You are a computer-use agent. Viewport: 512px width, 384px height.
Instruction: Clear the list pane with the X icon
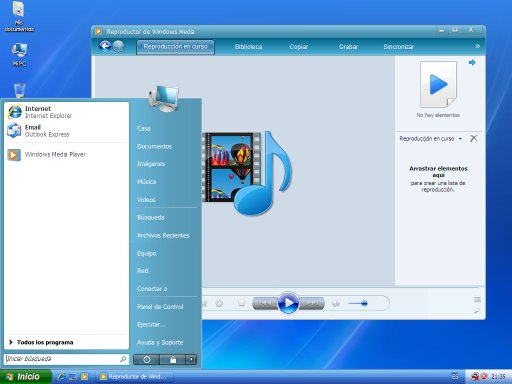pyautogui.click(x=473, y=138)
